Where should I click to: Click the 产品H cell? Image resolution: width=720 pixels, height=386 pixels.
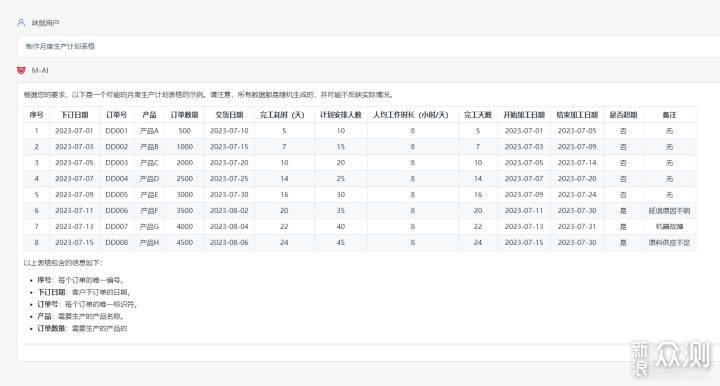click(x=149, y=242)
